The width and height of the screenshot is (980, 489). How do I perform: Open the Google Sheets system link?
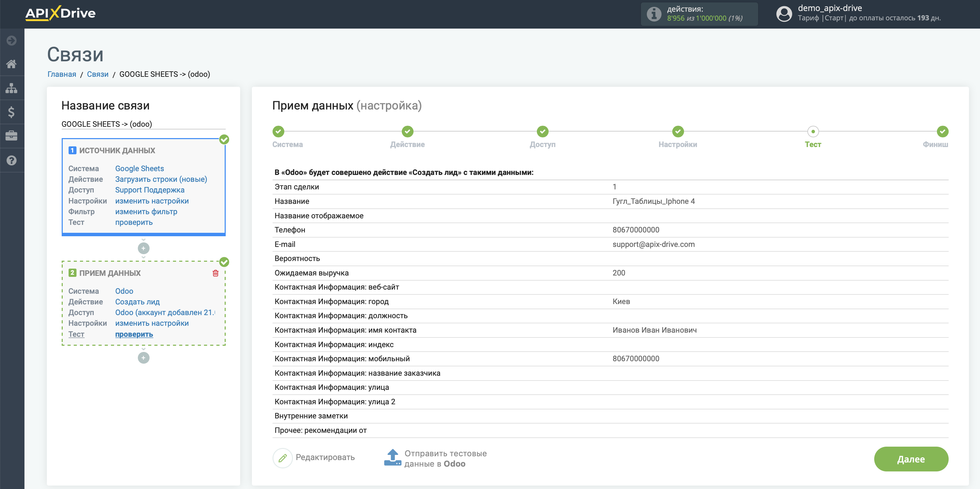(x=140, y=168)
